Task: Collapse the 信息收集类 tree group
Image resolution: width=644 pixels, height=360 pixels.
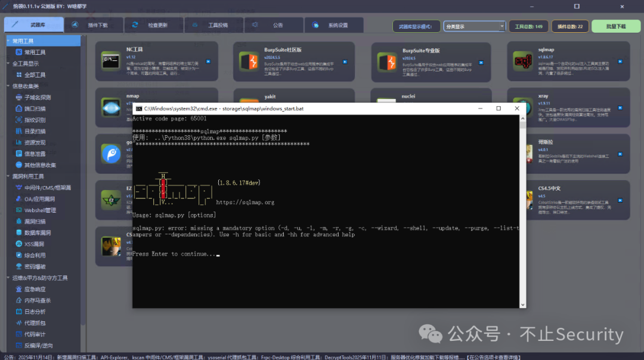Action: [x=8, y=86]
